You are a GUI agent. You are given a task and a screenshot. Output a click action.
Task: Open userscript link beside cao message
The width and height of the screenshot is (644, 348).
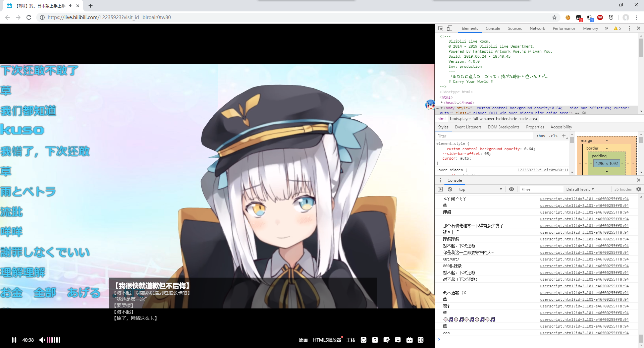[584, 333]
